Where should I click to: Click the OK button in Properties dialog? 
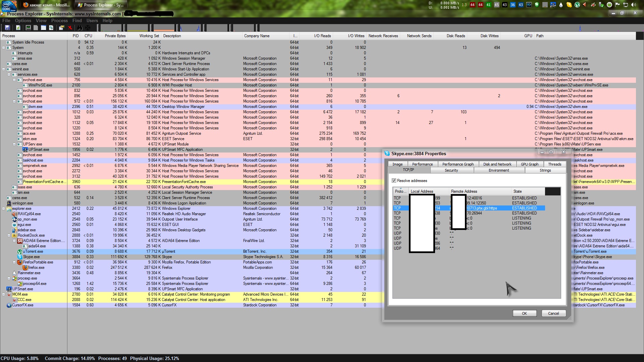click(524, 313)
